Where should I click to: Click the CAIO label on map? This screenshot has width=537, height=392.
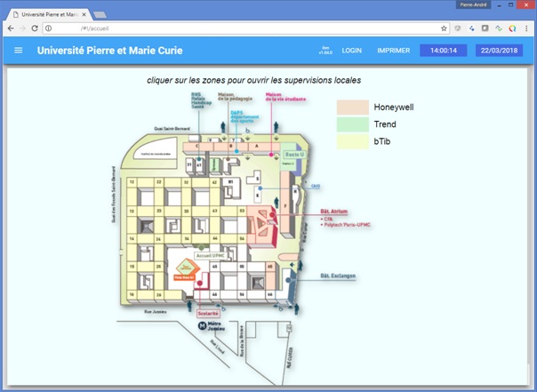pyautogui.click(x=316, y=187)
